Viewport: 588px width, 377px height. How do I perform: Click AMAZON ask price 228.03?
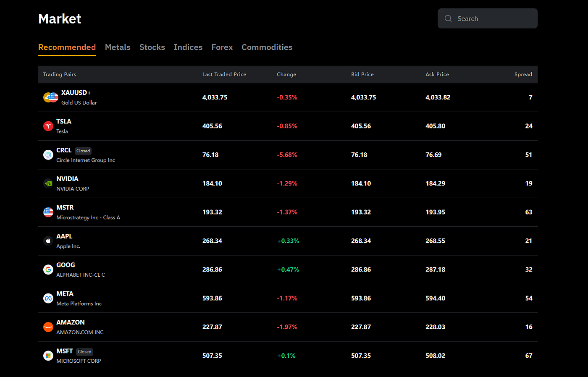coord(436,327)
